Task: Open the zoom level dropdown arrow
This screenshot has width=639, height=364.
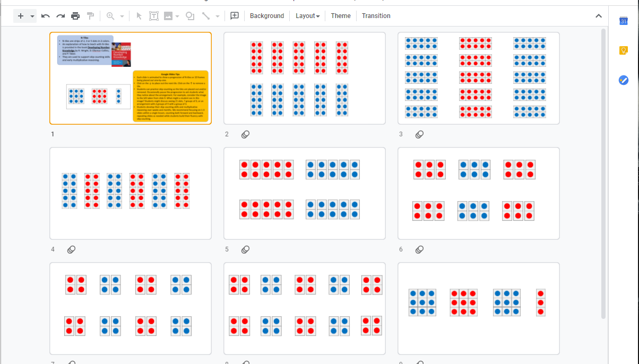Action: coord(122,16)
